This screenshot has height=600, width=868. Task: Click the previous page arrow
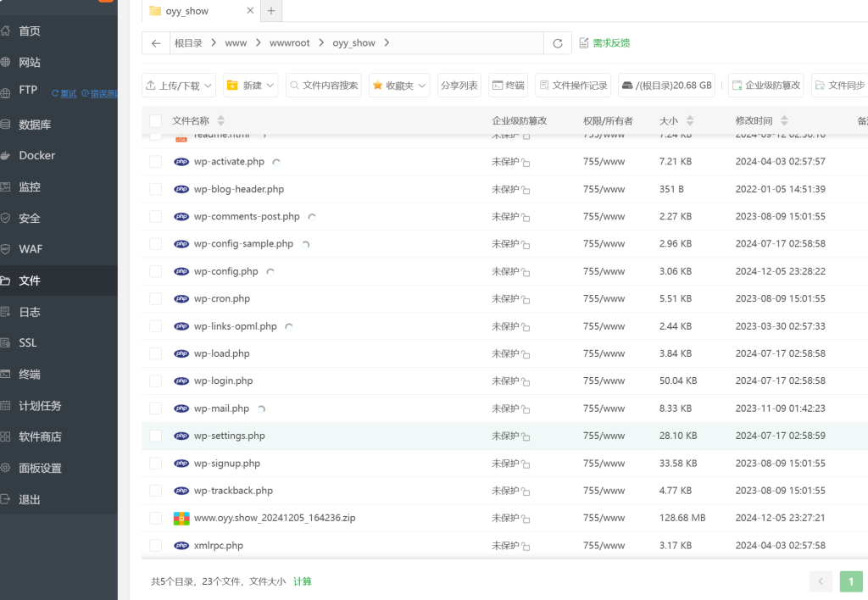(821, 581)
